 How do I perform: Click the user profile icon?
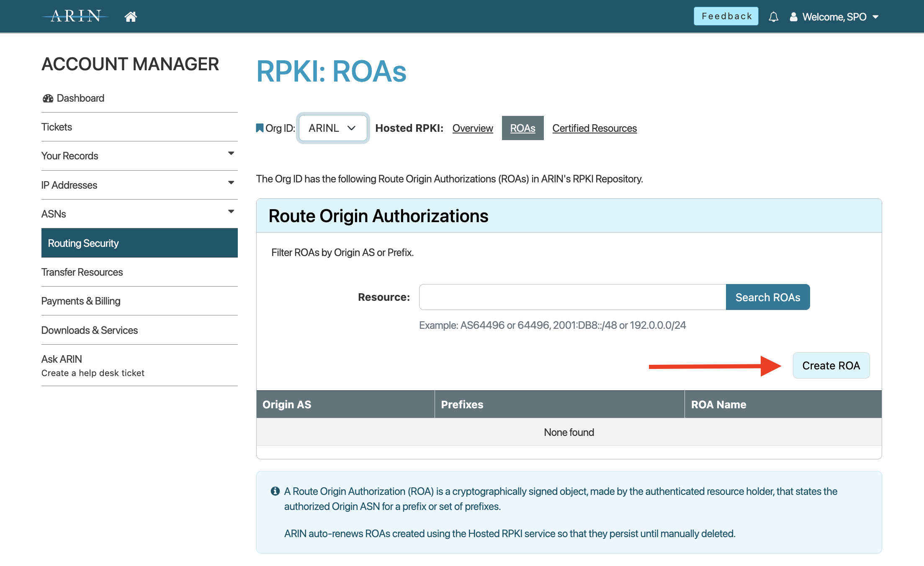click(x=793, y=17)
